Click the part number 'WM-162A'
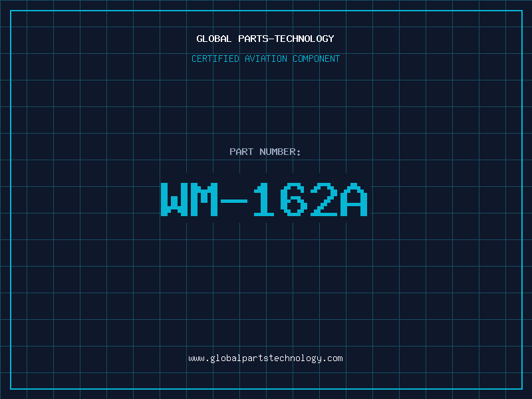532x399 pixels. click(264, 199)
